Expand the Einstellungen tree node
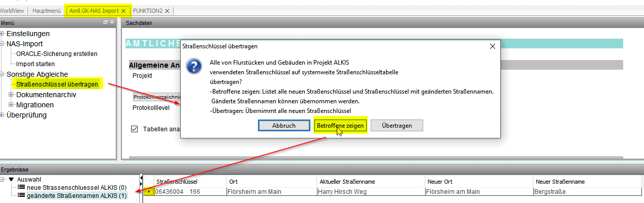The height and width of the screenshot is (203, 644). [x=3, y=34]
